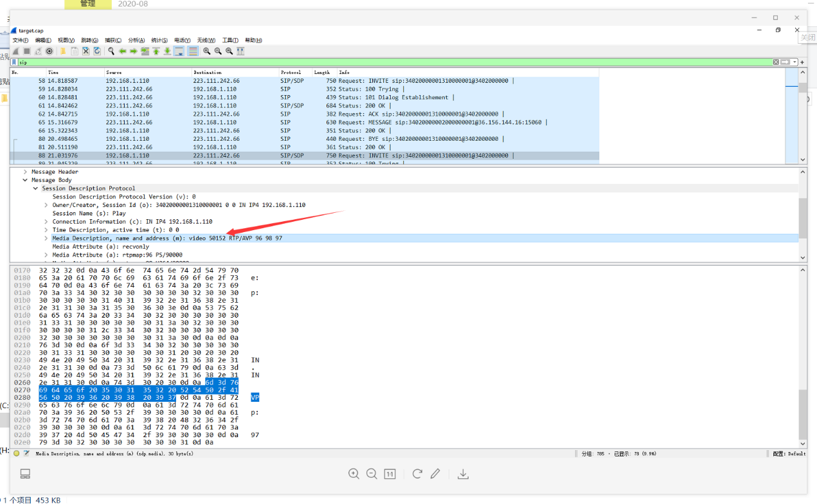
Task: Open the 文件(F) menu
Action: click(20, 40)
